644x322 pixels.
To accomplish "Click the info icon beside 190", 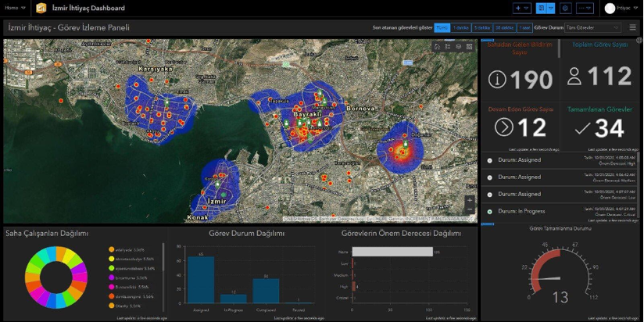I will (x=497, y=80).
